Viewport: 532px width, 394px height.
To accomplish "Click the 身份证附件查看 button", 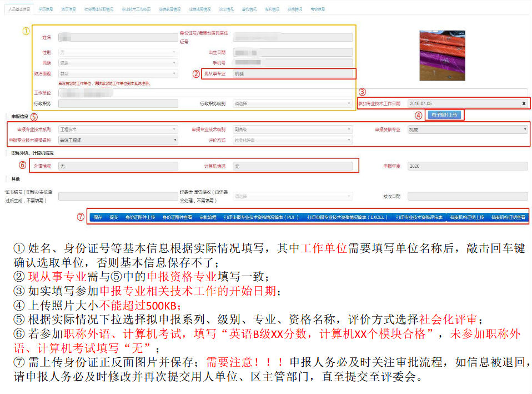I will click(177, 217).
